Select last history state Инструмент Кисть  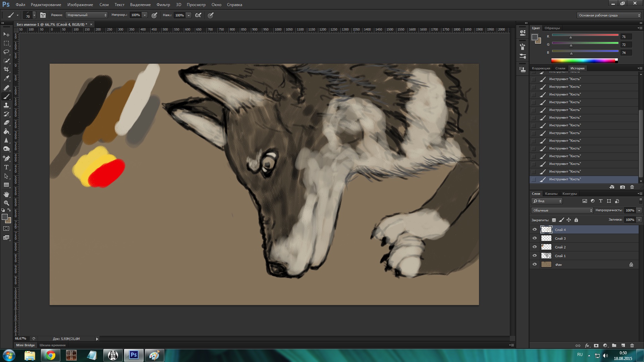[x=584, y=179]
